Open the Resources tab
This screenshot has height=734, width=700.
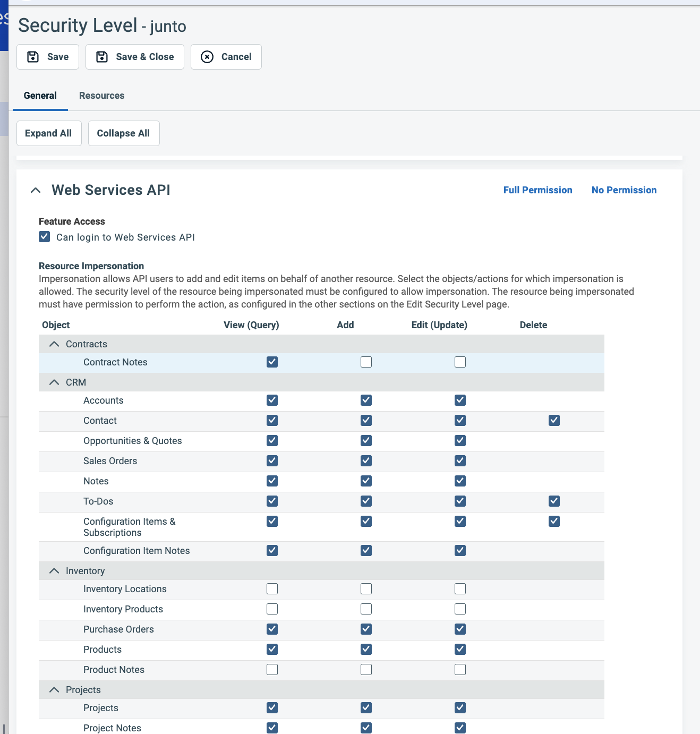tap(102, 96)
